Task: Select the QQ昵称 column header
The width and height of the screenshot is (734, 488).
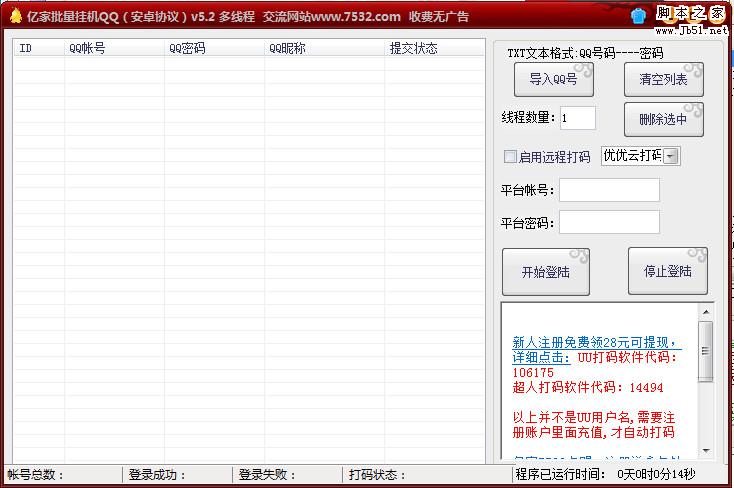Action: pos(324,48)
